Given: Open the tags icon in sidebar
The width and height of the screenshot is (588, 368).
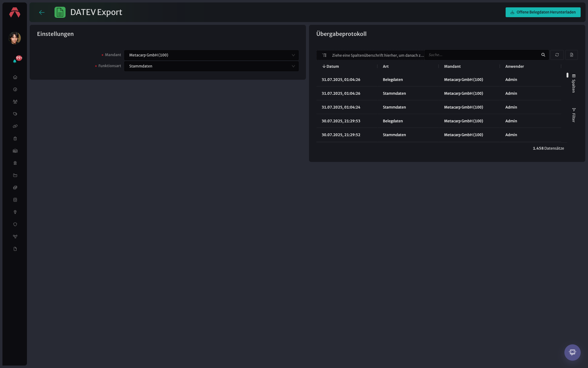Looking at the screenshot, I should click(15, 114).
